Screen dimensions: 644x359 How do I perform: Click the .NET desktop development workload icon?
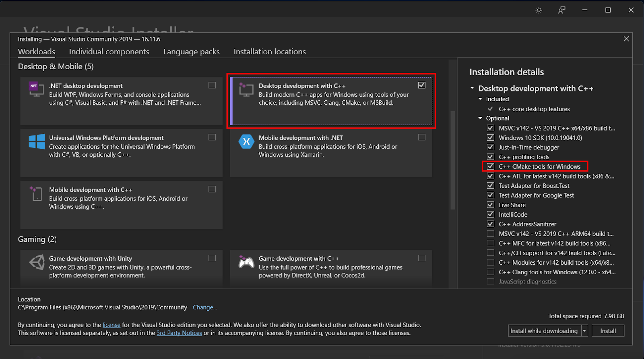36,89
